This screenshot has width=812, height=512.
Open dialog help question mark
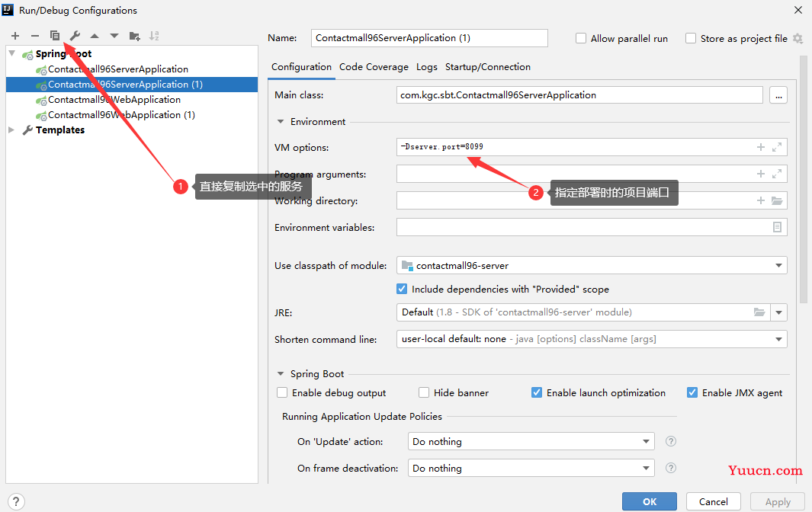(x=16, y=501)
